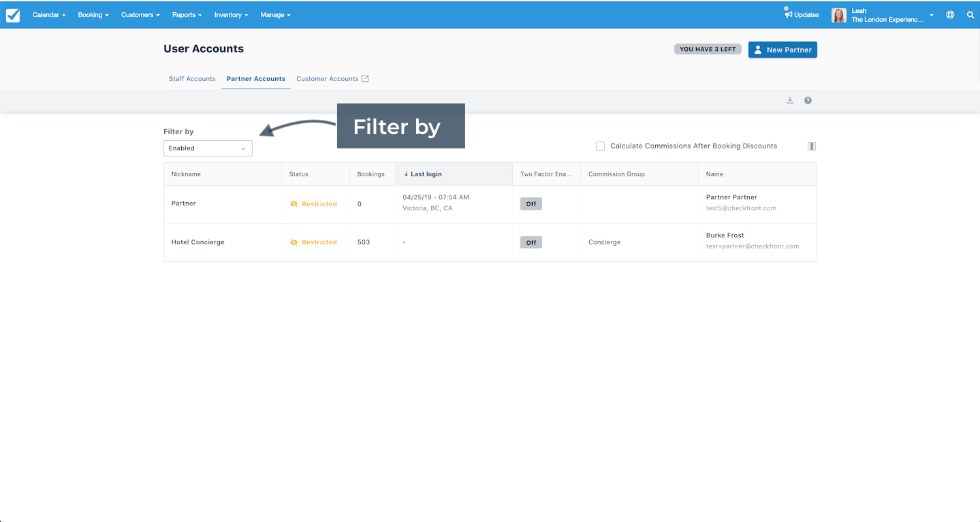
Task: Click Restricted status text for Partner
Action: 319,204
